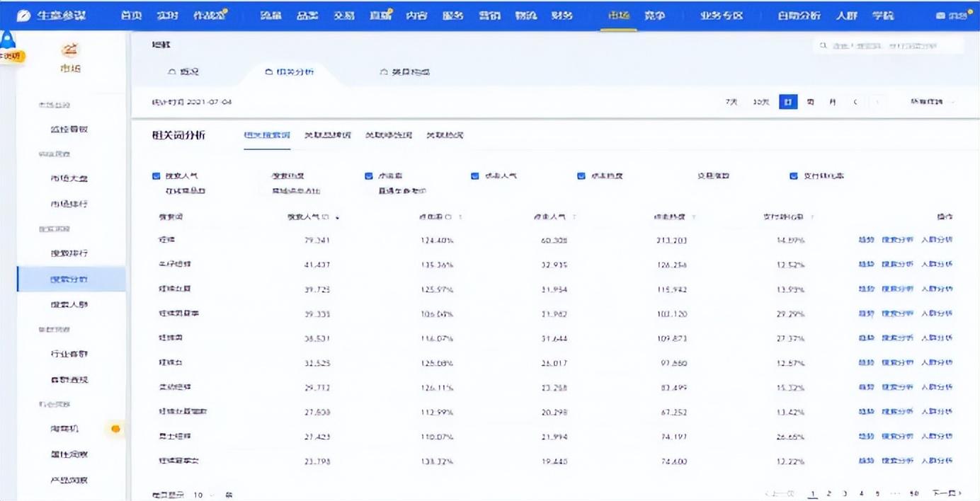
Task: Select the 7天 date range
Action: click(731, 103)
